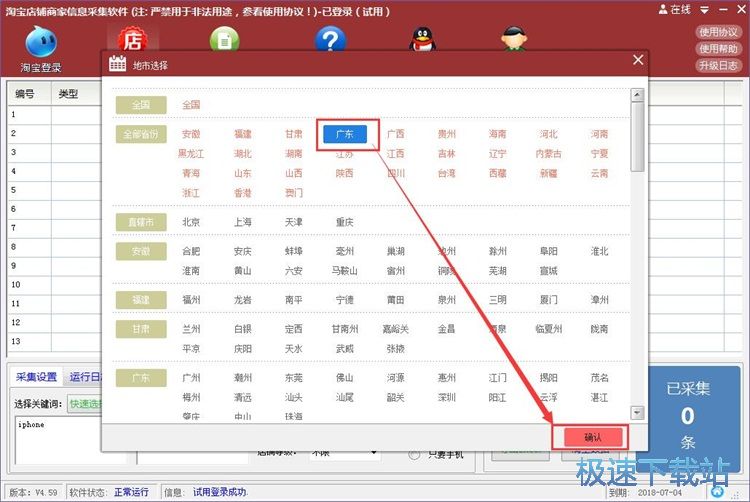
Task: Select 厦门 city
Action: [549, 300]
